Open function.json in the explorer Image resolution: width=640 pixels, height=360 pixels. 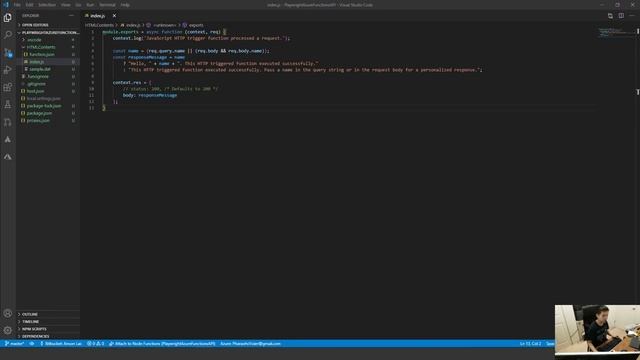click(48, 54)
